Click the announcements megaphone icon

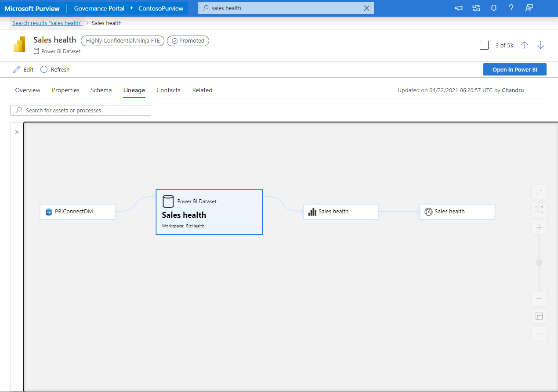[x=459, y=8]
